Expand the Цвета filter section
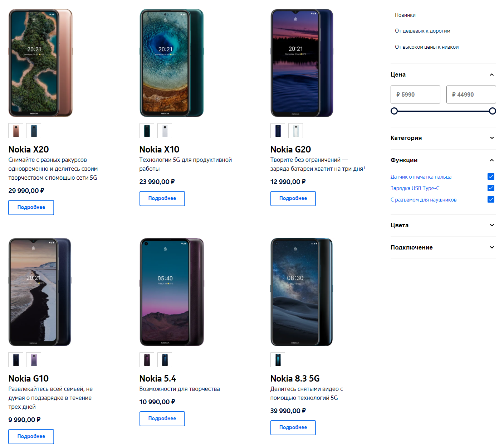Image resolution: width=504 pixels, height=446 pixels. pyautogui.click(x=443, y=225)
